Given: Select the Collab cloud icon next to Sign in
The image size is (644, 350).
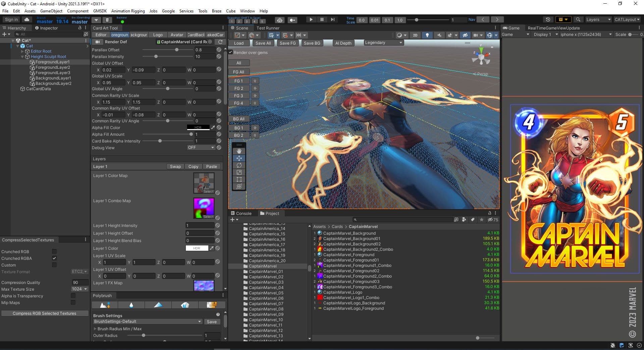Looking at the screenshot, I should pos(27,19).
